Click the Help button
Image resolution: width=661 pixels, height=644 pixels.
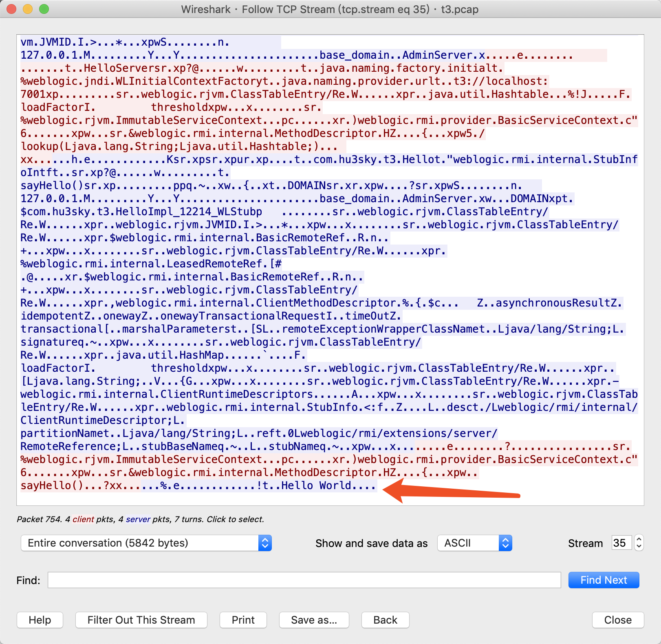40,620
